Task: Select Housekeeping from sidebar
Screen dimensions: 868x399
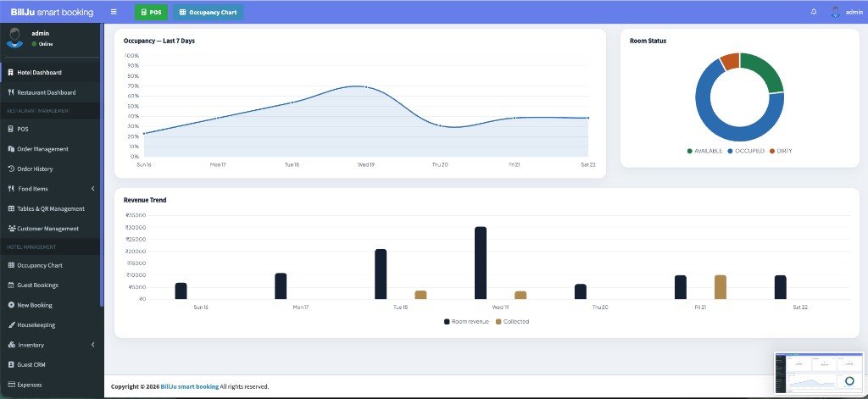Action: pos(50,324)
